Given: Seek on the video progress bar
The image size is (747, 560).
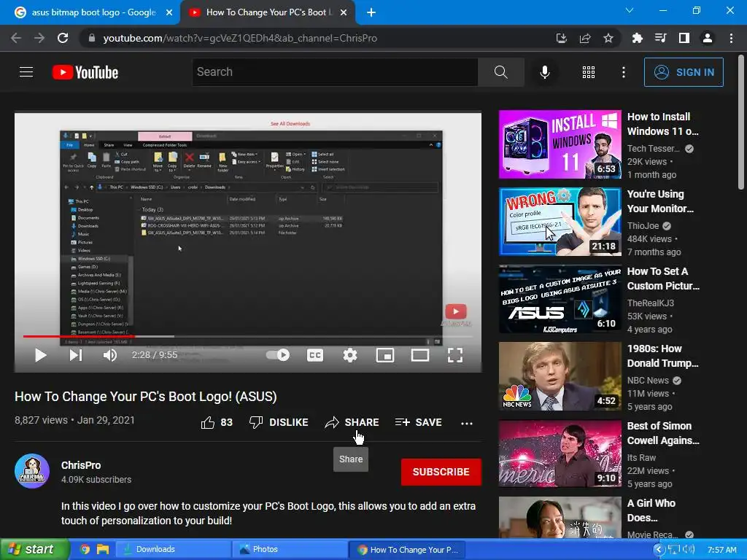Looking at the screenshot, I should (248, 337).
